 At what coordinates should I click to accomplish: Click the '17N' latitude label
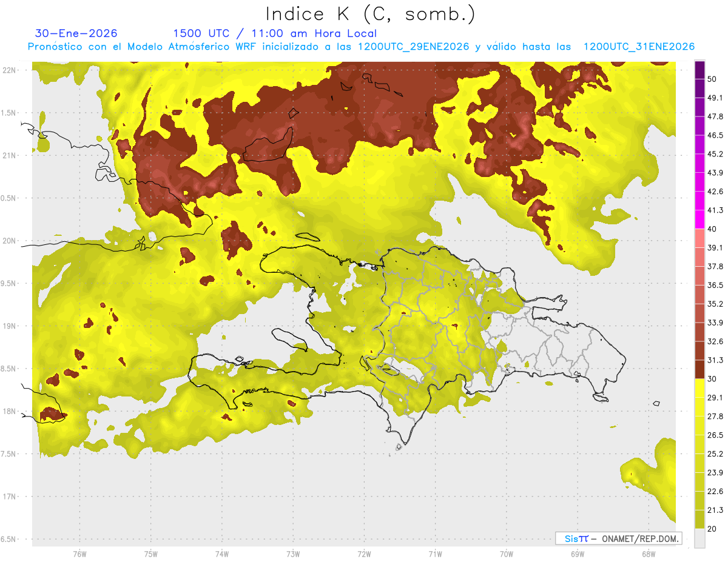(9, 497)
